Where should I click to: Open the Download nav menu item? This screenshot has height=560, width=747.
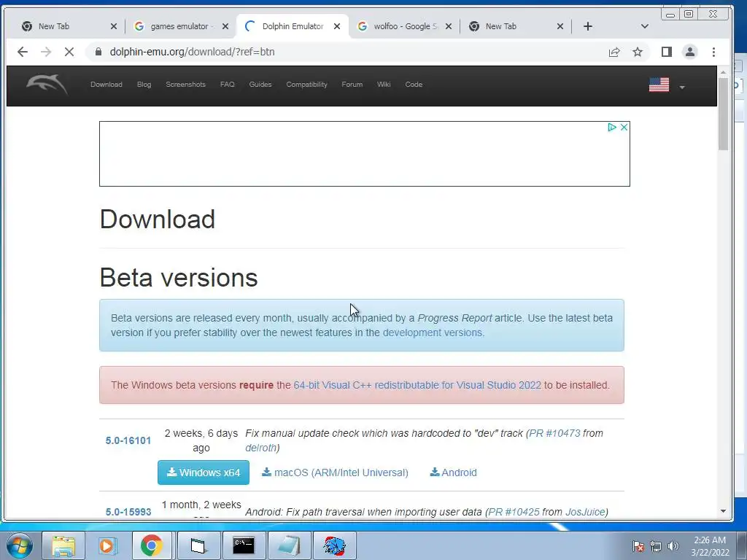pyautogui.click(x=107, y=85)
